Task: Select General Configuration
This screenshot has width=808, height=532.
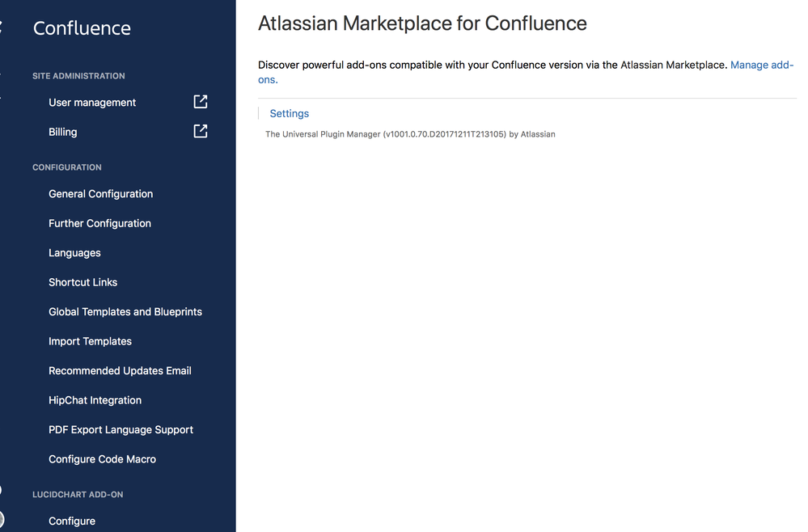Action: [x=100, y=194]
